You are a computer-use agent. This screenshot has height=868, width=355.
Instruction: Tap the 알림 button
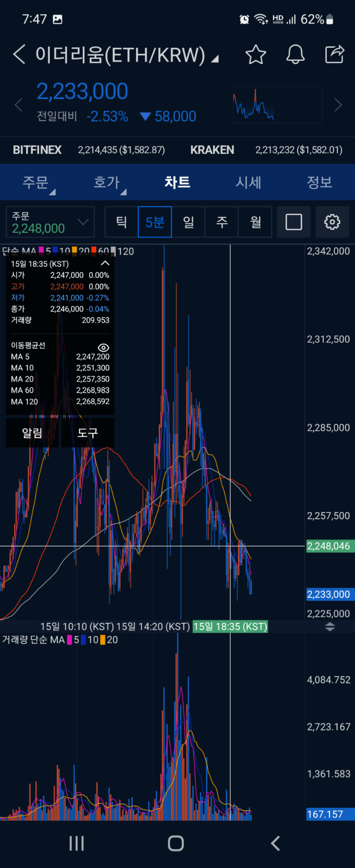click(x=32, y=433)
